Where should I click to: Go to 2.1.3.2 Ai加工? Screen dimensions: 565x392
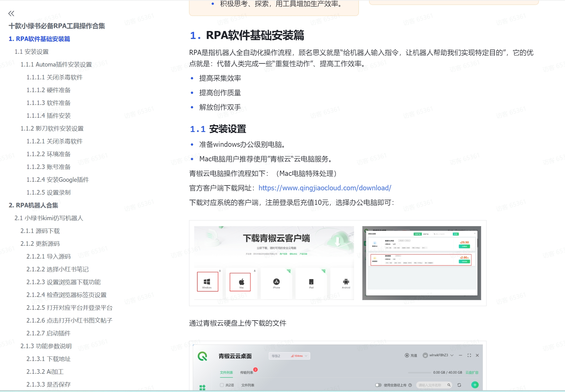[x=45, y=372]
